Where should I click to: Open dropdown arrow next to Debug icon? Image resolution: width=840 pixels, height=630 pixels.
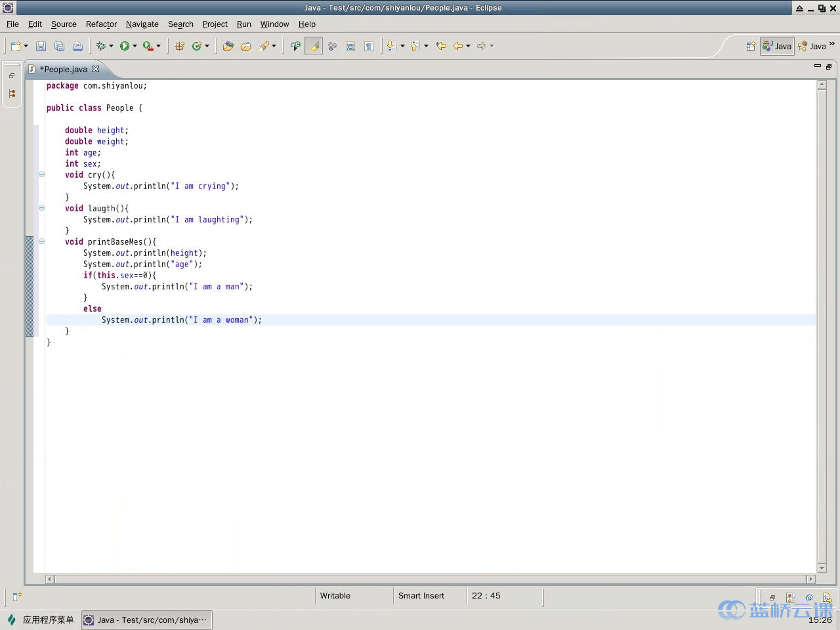[x=111, y=46]
